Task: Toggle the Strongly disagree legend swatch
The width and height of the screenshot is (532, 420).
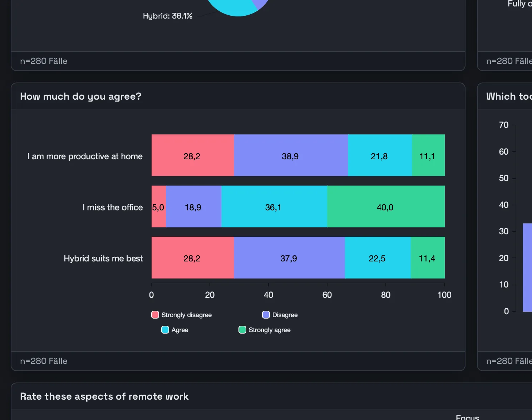Action: tap(155, 315)
